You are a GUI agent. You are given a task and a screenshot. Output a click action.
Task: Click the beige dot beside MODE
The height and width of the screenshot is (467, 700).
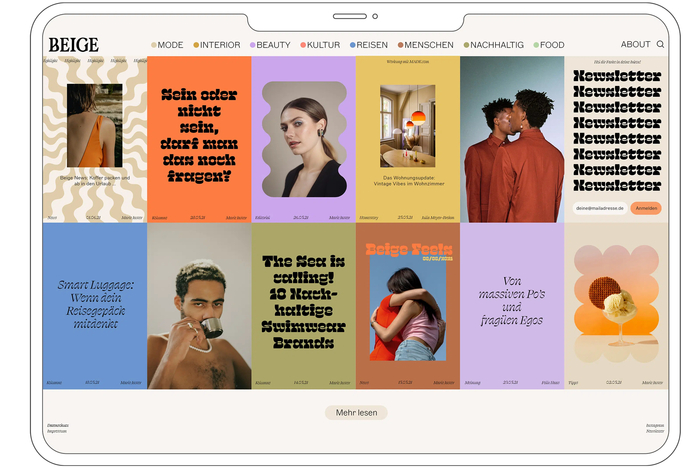(x=154, y=45)
